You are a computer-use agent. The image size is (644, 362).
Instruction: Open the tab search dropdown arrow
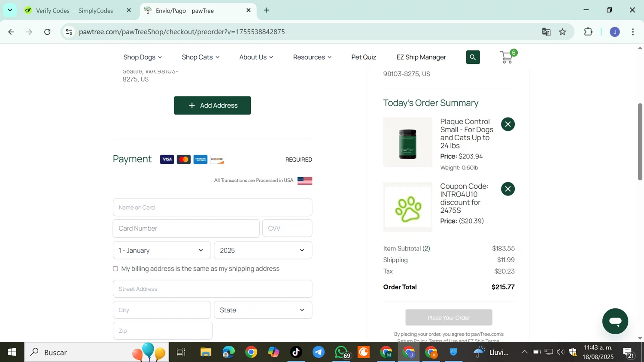click(x=10, y=10)
